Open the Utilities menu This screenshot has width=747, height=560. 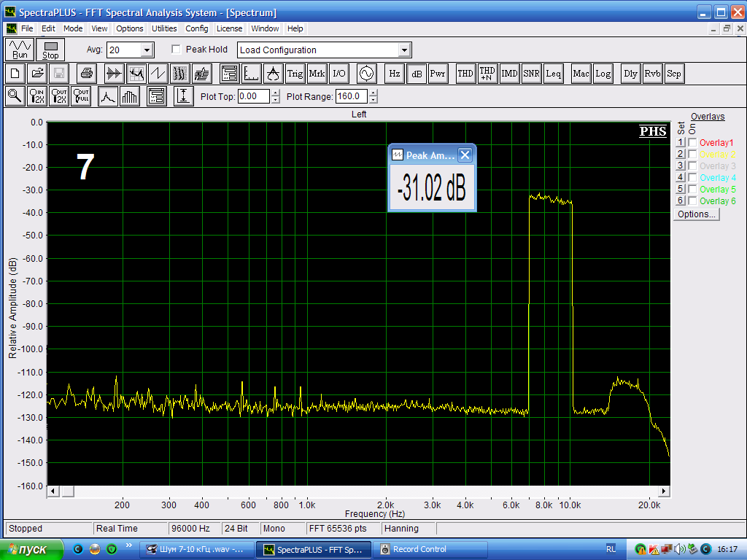pyautogui.click(x=164, y=28)
